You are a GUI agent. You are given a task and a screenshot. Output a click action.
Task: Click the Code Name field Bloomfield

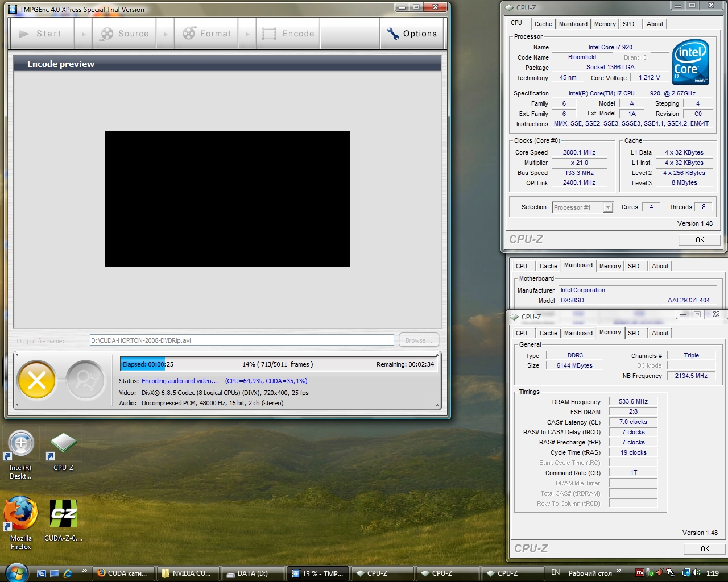pos(582,57)
